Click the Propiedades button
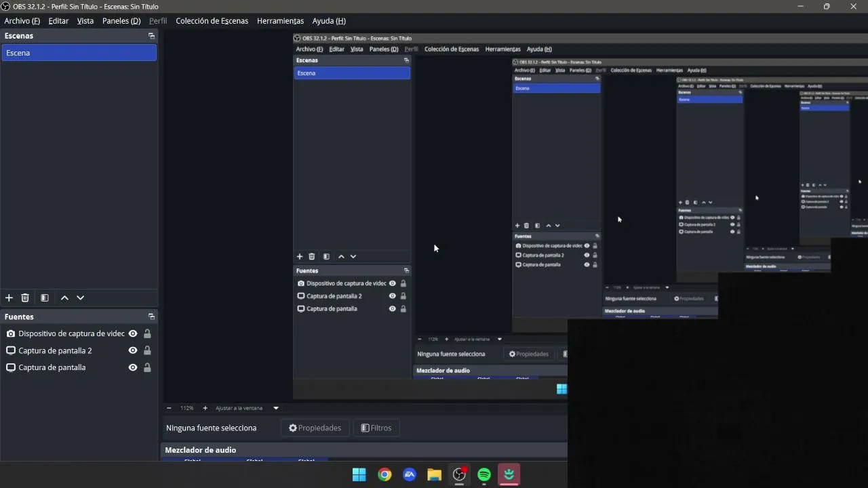The width and height of the screenshot is (868, 488). click(315, 428)
